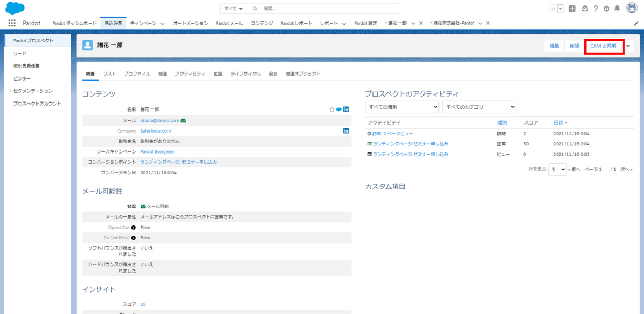Click the pencil edit icon below the header icons

(636, 23)
